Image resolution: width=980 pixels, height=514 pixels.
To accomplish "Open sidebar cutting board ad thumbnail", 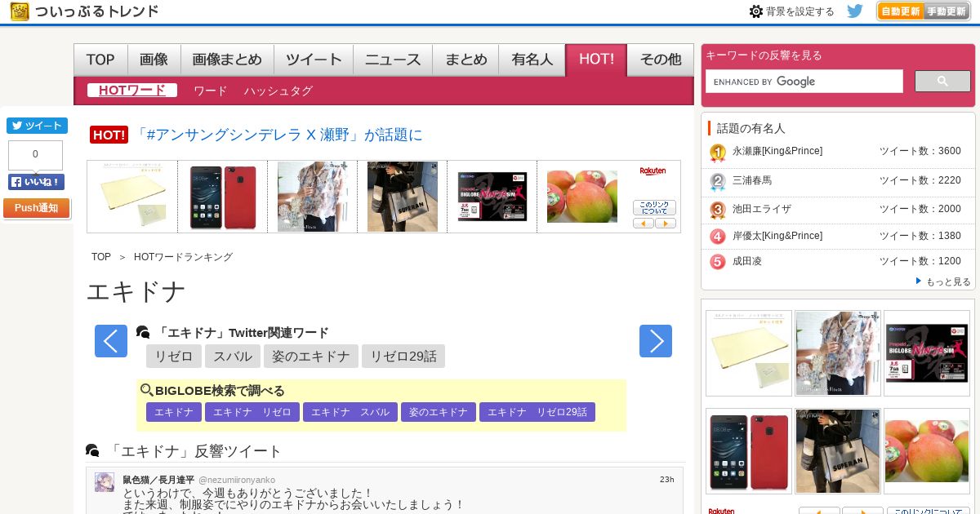I will pyautogui.click(x=749, y=353).
